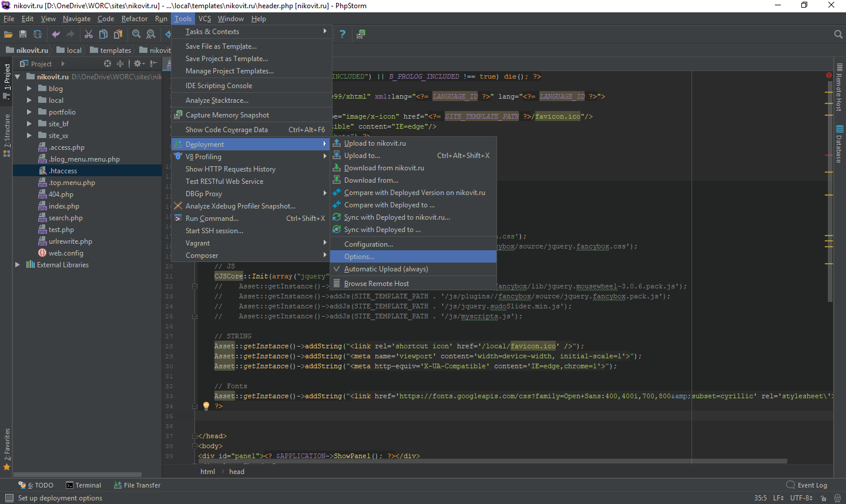Toggle read-only lock icon in status bar
The image size is (846, 504).
point(824,498)
